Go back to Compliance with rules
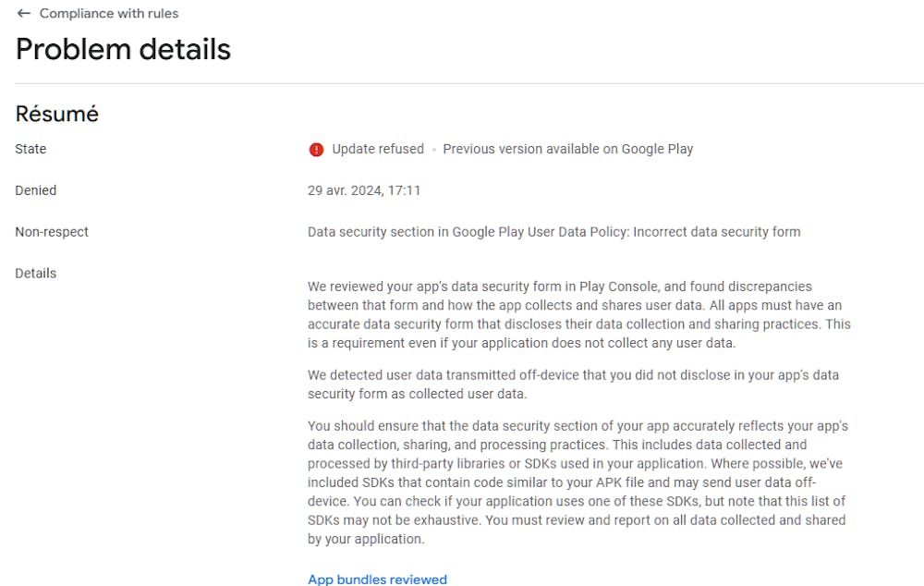The image size is (924, 586). 109,14
